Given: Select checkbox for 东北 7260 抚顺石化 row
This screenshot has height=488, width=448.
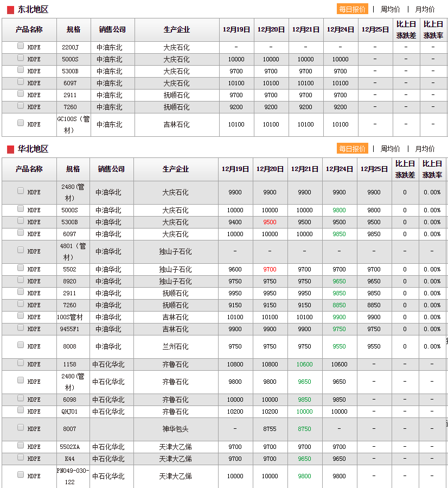Looking at the screenshot, I should (x=21, y=105).
